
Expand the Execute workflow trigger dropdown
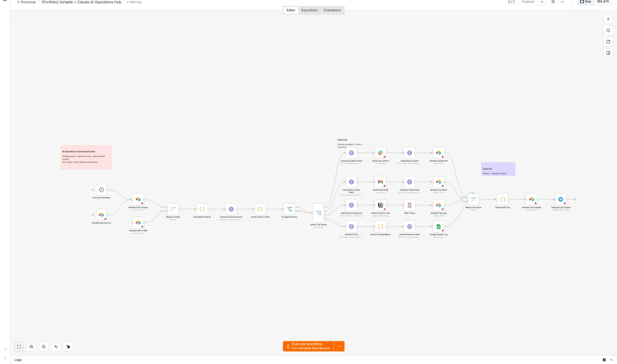(339, 346)
